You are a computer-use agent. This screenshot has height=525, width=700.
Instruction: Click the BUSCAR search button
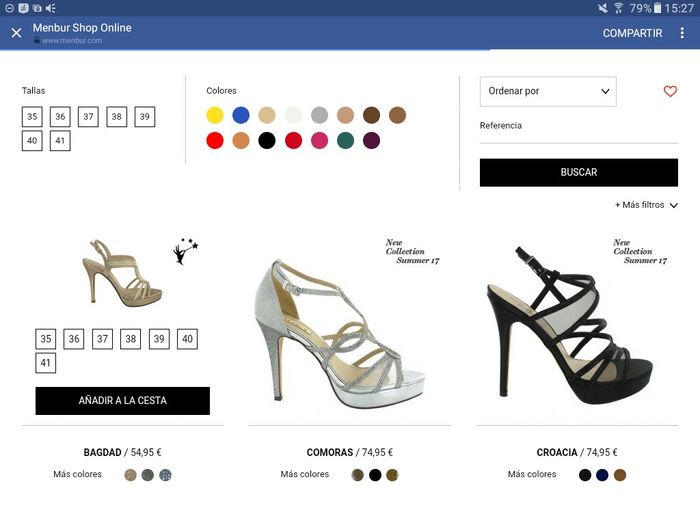(579, 172)
